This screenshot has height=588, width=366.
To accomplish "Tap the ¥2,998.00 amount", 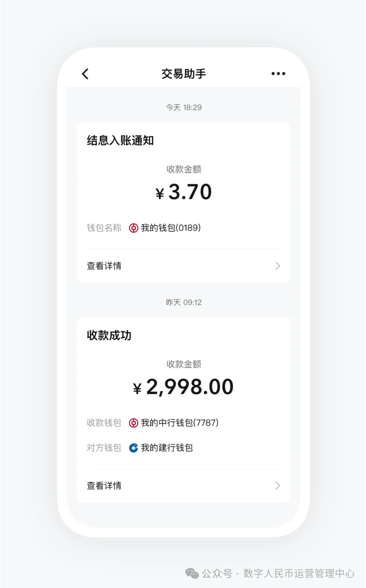I will (183, 387).
